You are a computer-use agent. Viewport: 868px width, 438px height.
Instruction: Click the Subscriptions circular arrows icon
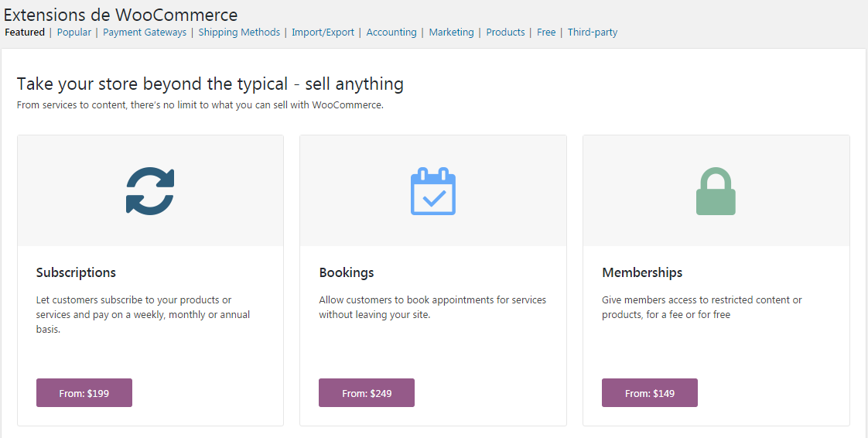[150, 191]
